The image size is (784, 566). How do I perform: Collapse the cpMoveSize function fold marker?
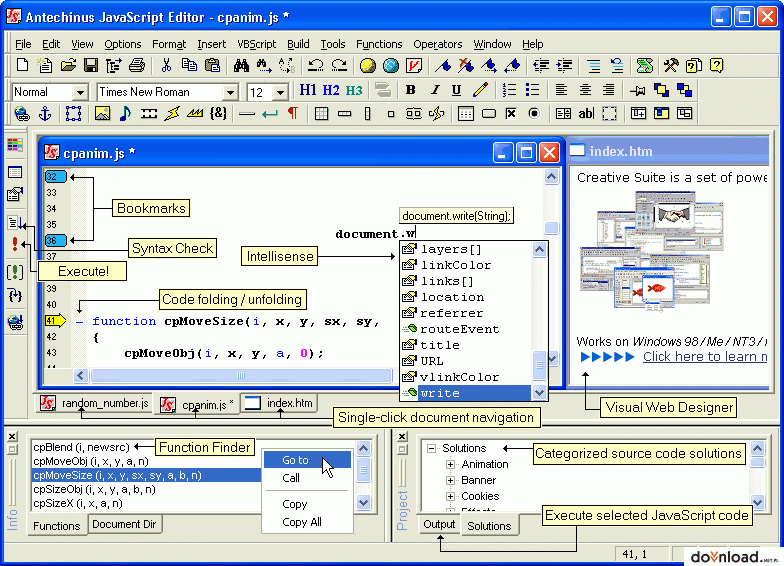[80, 322]
